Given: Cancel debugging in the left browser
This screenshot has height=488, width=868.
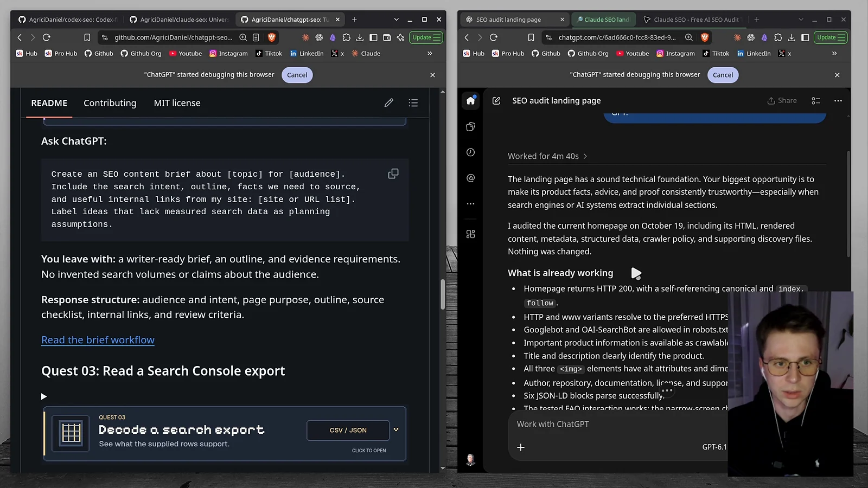Looking at the screenshot, I should [297, 75].
